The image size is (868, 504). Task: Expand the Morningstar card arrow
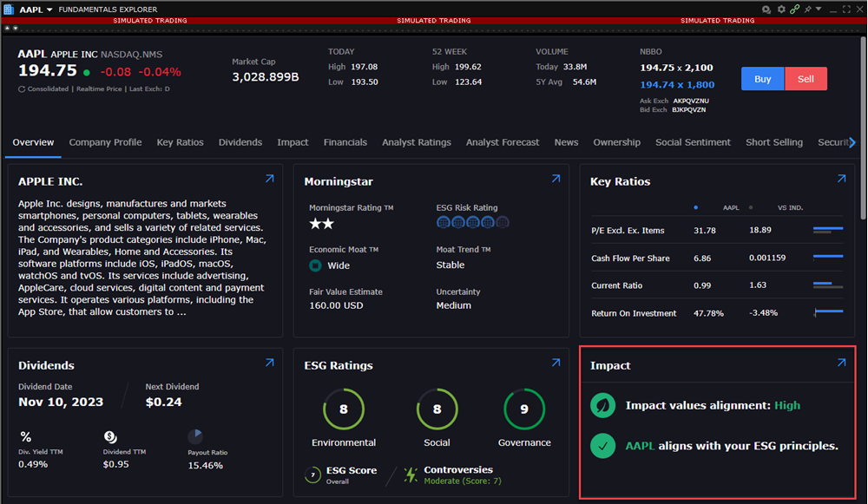pos(556,179)
